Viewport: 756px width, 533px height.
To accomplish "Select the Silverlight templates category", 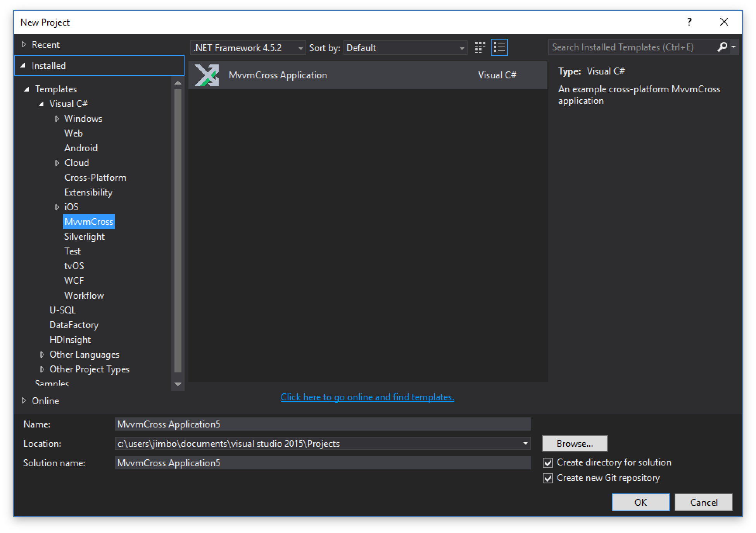I will pyautogui.click(x=84, y=236).
